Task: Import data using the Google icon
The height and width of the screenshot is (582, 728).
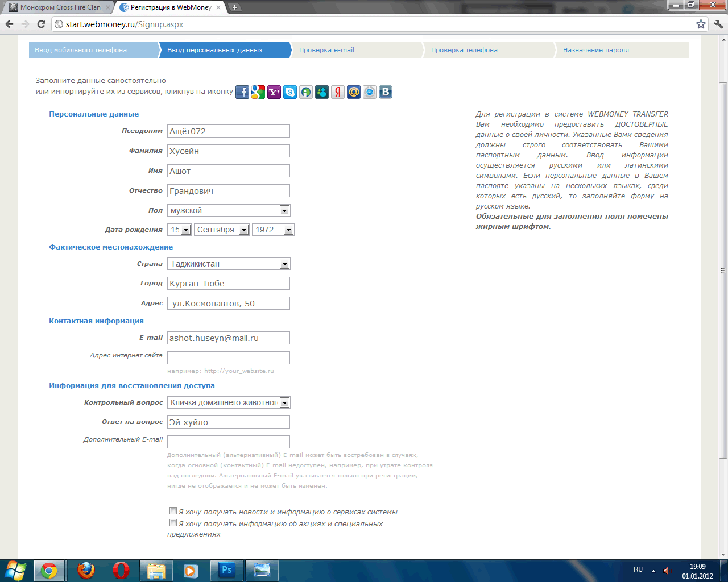Action: click(x=258, y=92)
